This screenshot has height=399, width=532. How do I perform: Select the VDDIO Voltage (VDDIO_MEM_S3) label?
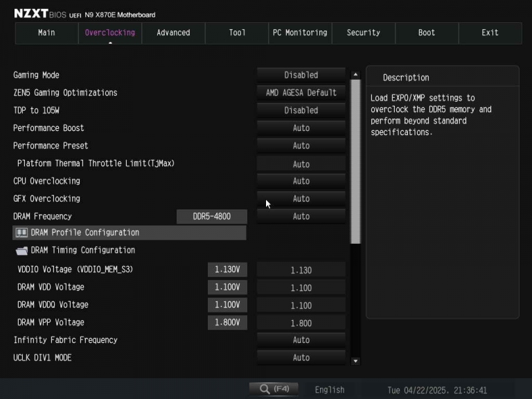click(76, 269)
